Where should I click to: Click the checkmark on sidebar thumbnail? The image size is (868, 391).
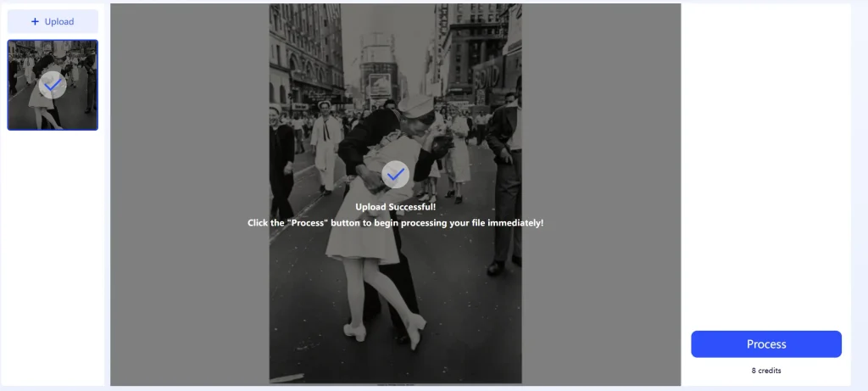coord(53,86)
